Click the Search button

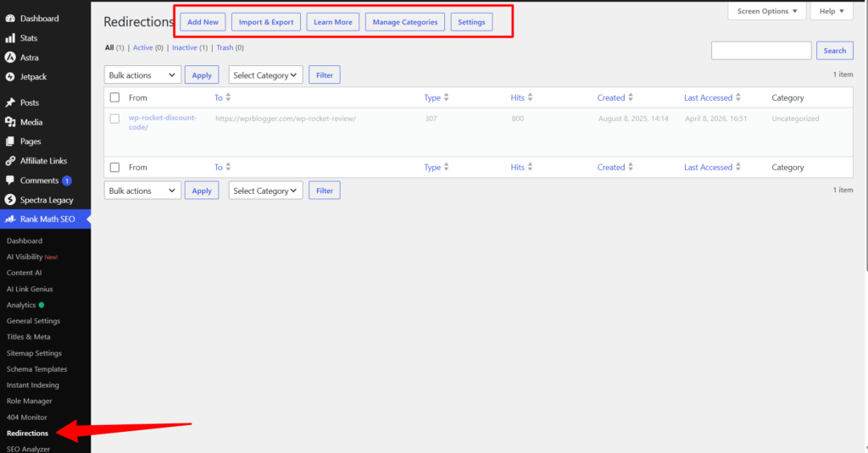[835, 50]
